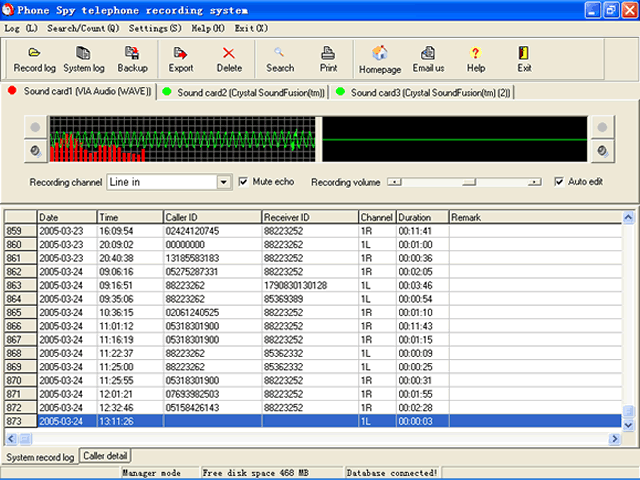Click the right channel record button

(x=602, y=127)
